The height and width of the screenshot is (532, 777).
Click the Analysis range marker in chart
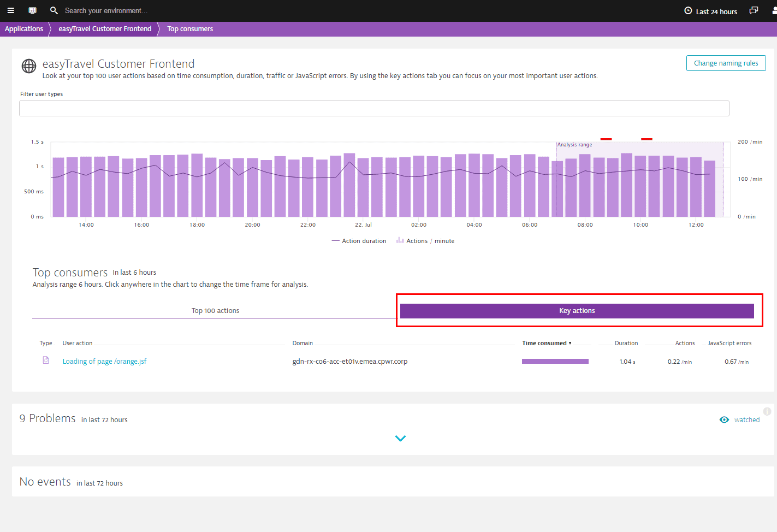574,145
